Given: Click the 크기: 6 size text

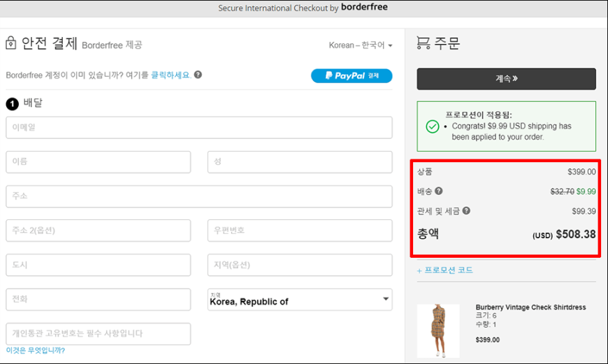Looking at the screenshot, I should tap(486, 316).
